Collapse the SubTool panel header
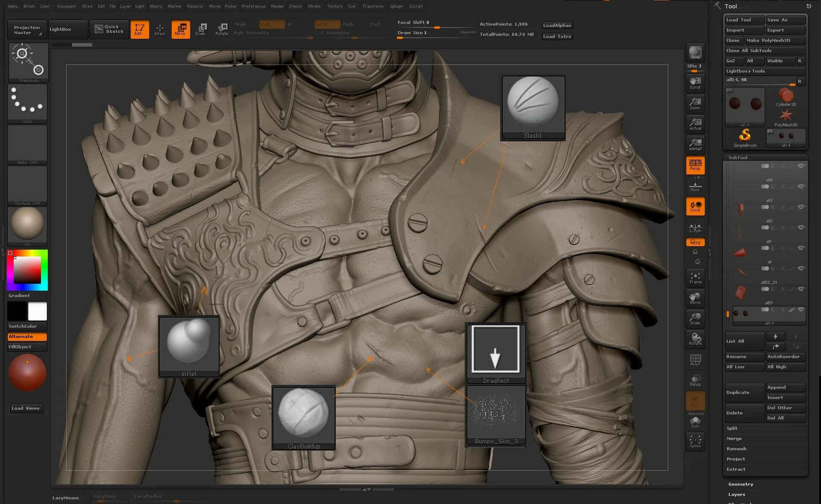Image resolution: width=821 pixels, height=504 pixels. click(x=738, y=157)
